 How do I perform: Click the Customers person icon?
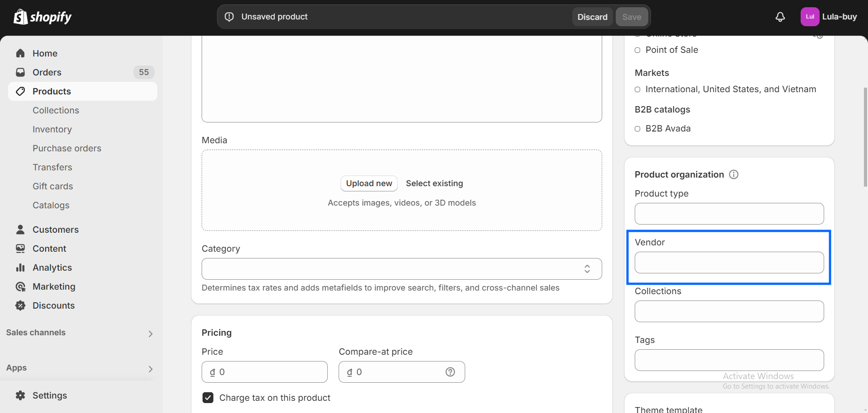pos(20,230)
